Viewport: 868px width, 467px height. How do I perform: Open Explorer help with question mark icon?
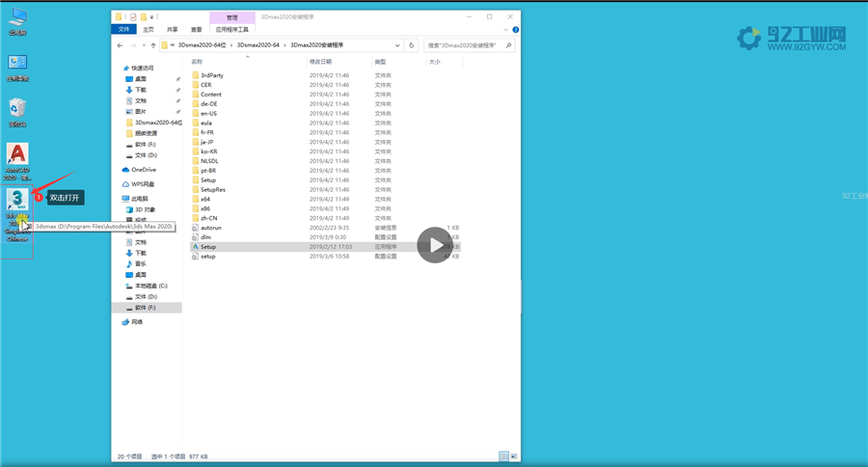[x=515, y=30]
